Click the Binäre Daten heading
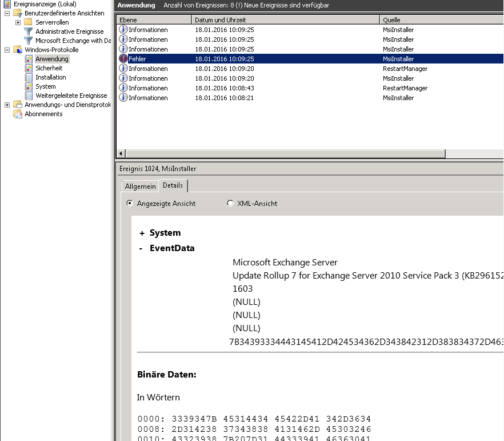Viewport: 504px width, 441px height. coord(166,375)
